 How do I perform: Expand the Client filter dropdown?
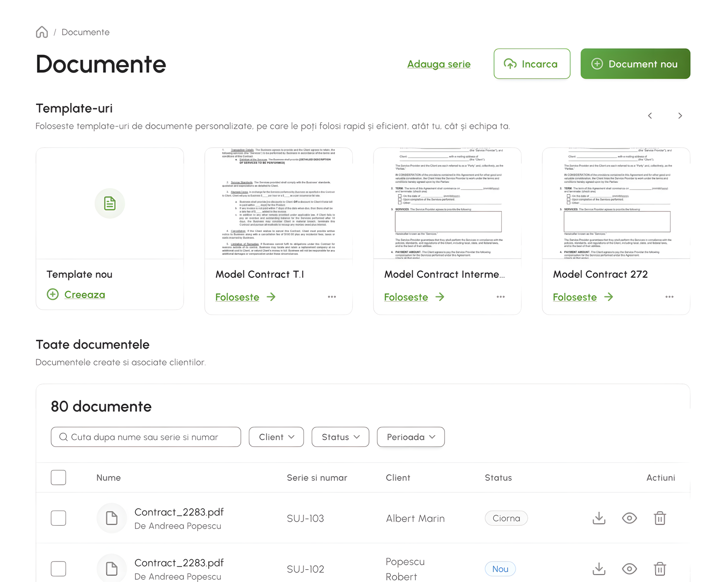coord(276,437)
